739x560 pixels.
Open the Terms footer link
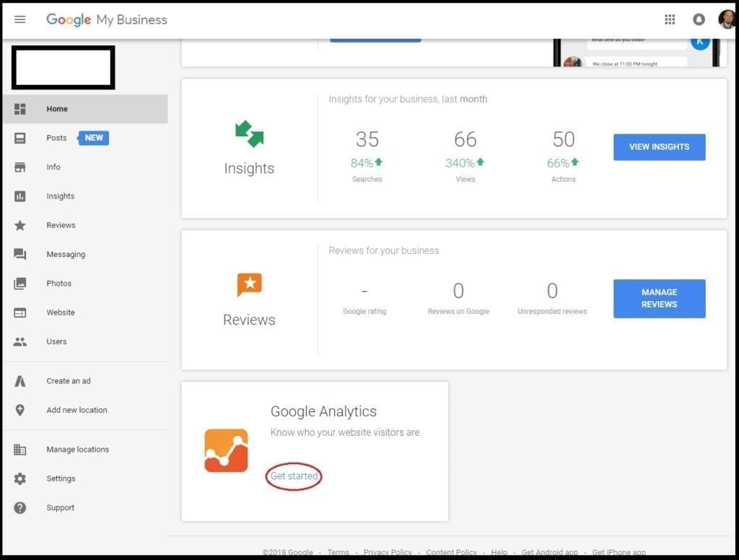pos(338,552)
